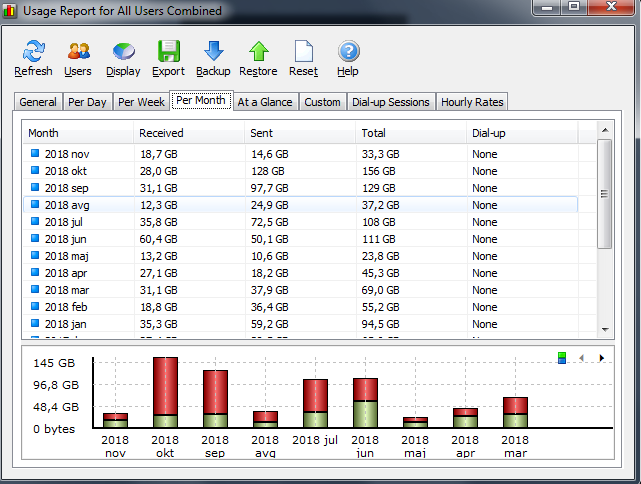Switch to the Per Week tab

pos(141,102)
